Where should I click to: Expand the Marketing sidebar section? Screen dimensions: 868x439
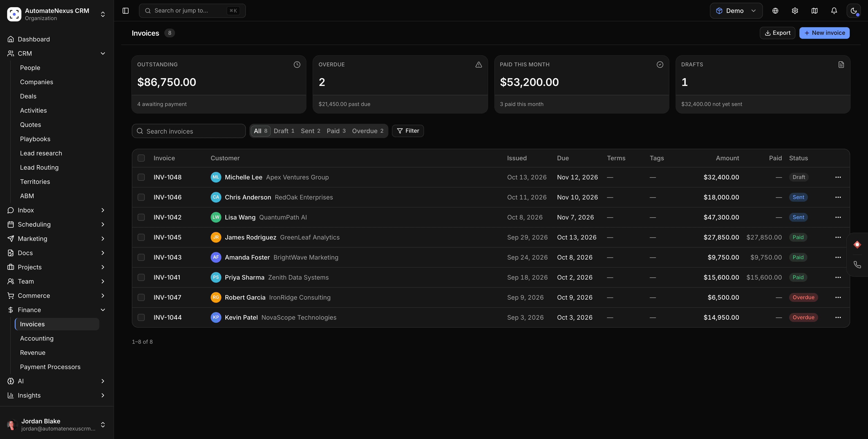point(103,239)
